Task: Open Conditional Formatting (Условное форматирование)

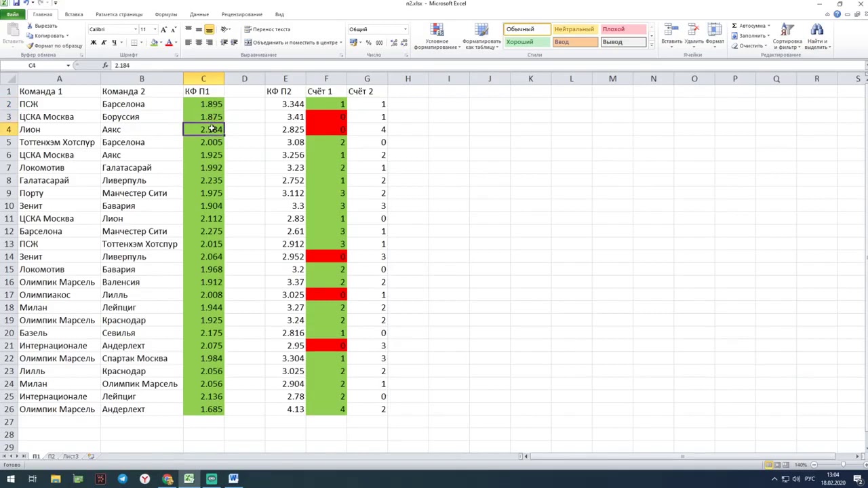Action: coord(437,37)
